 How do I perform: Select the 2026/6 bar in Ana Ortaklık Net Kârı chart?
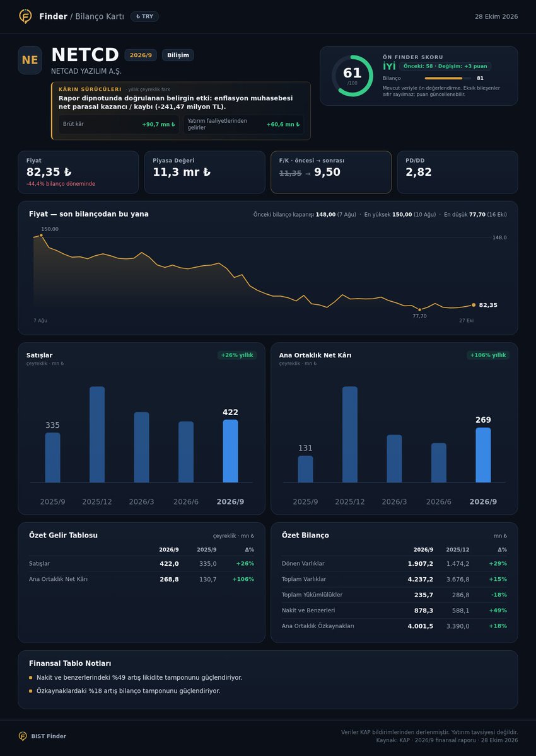439,463
